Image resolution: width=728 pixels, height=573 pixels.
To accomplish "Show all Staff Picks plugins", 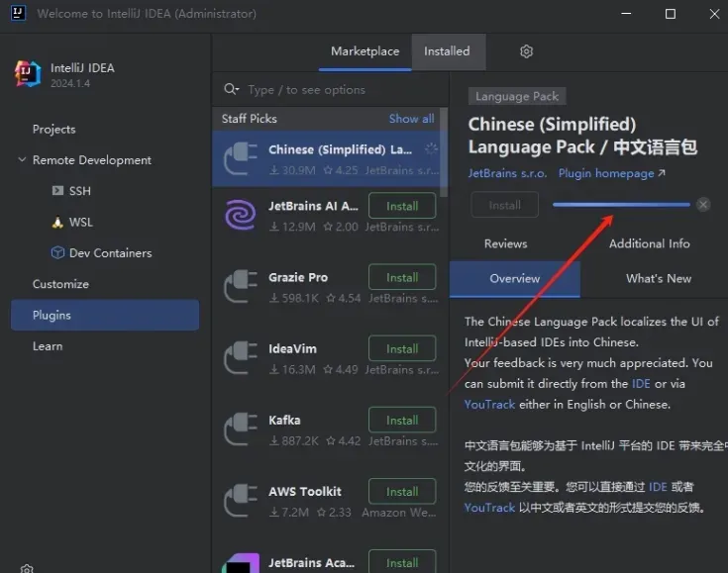I will coord(411,119).
